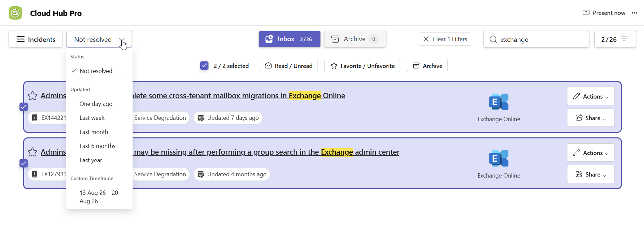Viewport: 644px width, 227px height.
Task: Click the Updated 4 months ago chip
Action: (232, 174)
